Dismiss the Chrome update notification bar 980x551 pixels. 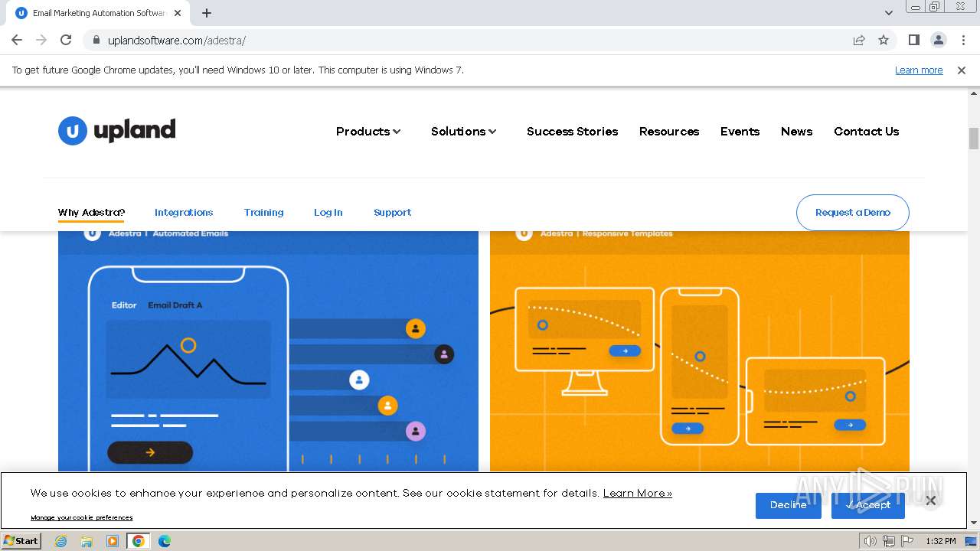[x=961, y=70]
